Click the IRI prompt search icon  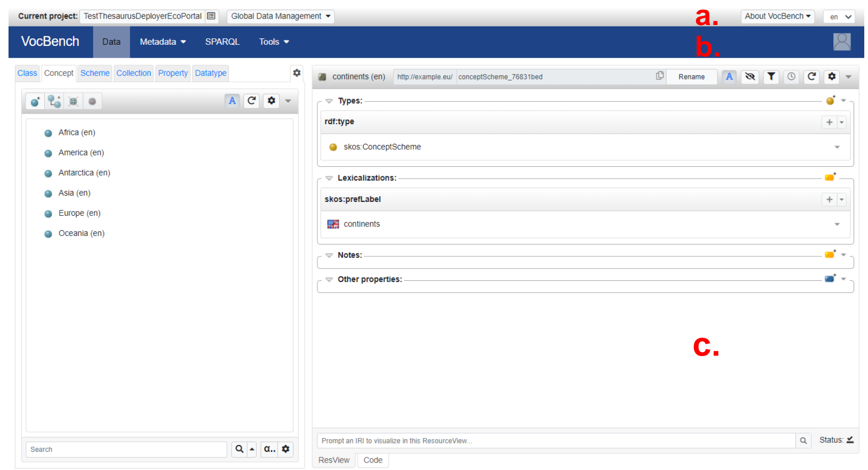click(x=804, y=441)
